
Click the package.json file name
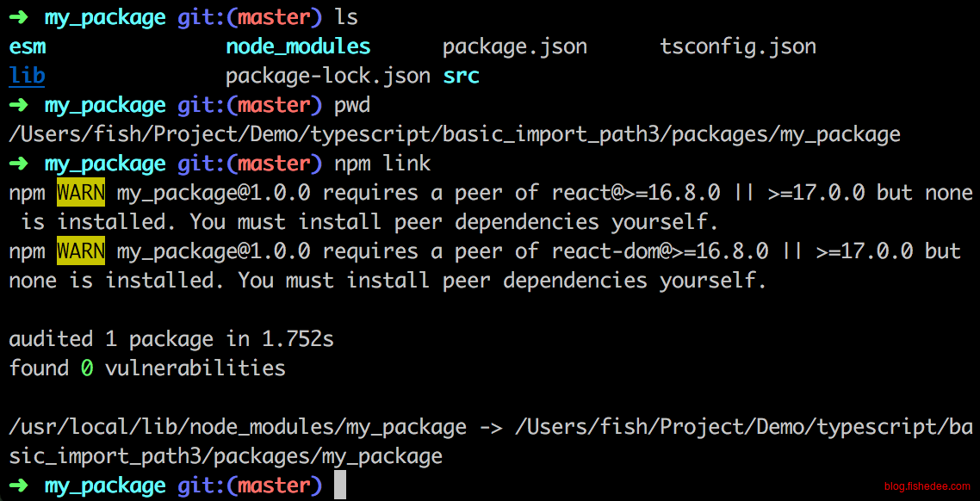click(x=515, y=46)
